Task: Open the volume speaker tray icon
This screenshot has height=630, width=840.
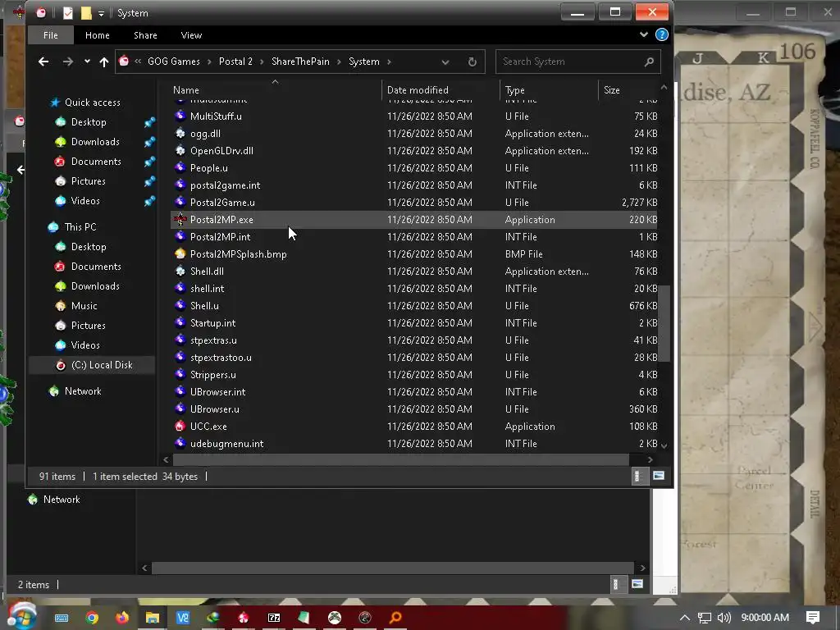Action: pyautogui.click(x=724, y=617)
